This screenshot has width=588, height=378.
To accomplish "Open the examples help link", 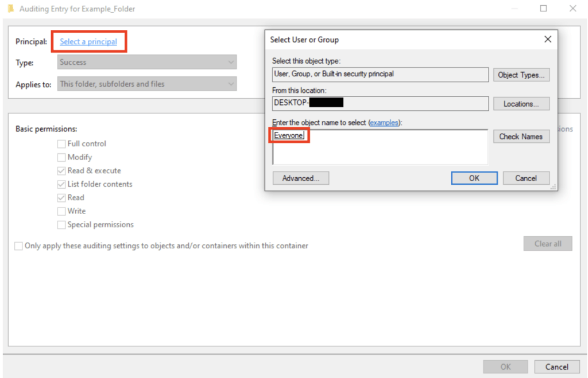I will tap(384, 122).
